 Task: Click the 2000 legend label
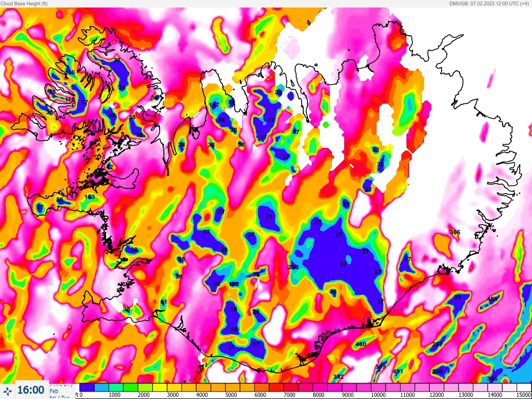144,395
